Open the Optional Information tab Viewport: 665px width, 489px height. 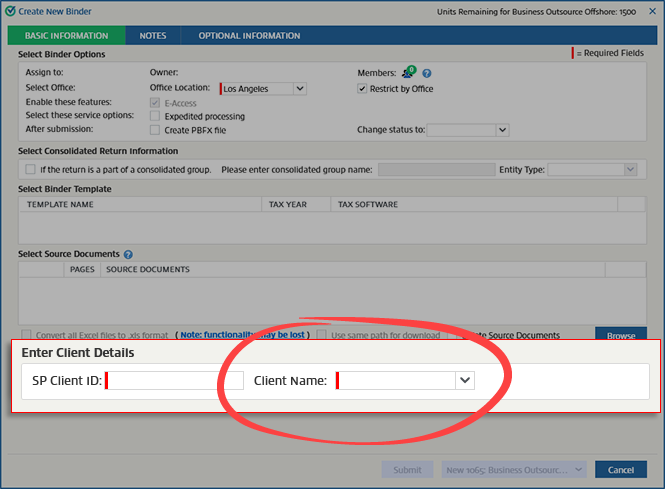pyautogui.click(x=249, y=36)
